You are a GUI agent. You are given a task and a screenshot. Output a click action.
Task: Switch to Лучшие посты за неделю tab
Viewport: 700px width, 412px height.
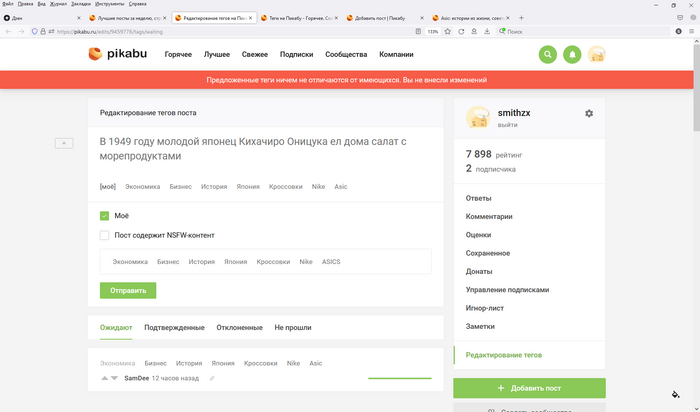click(128, 18)
